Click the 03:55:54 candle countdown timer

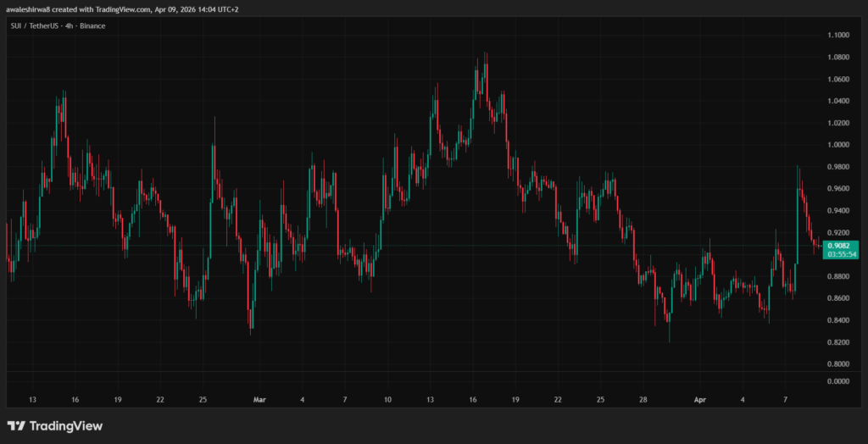840,254
